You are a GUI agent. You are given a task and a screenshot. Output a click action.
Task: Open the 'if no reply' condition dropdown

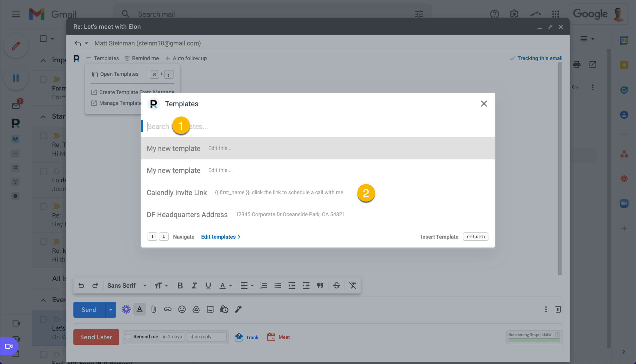coord(206,337)
